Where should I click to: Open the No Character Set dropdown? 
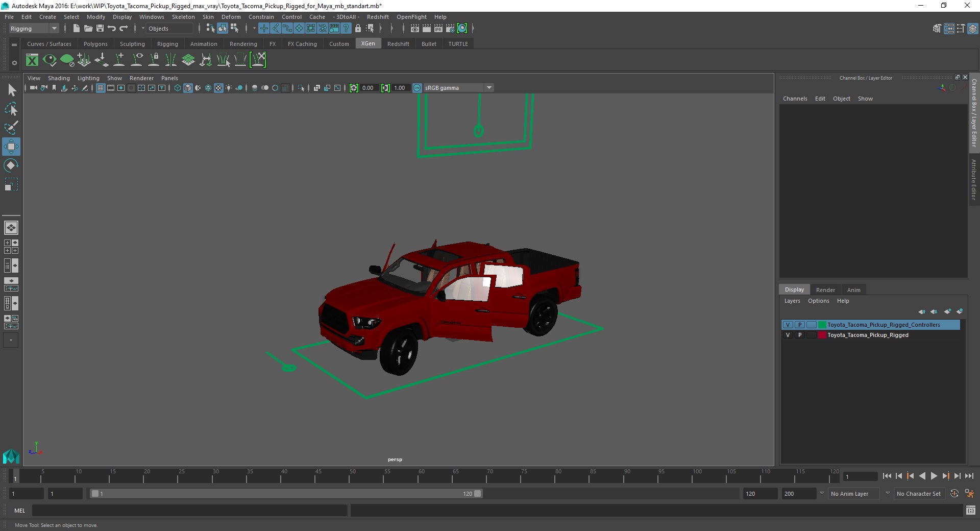(x=919, y=494)
